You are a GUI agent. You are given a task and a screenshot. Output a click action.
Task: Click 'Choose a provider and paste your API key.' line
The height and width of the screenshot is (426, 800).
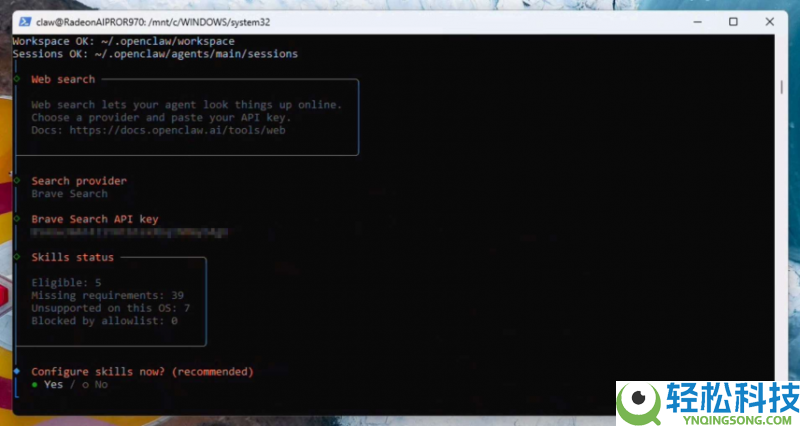(x=161, y=117)
